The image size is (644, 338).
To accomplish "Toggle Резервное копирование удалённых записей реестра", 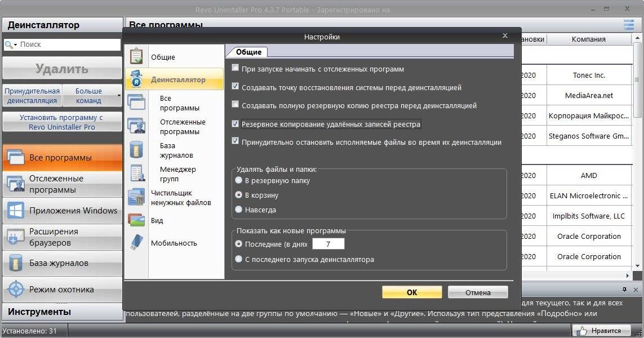I will [235, 123].
